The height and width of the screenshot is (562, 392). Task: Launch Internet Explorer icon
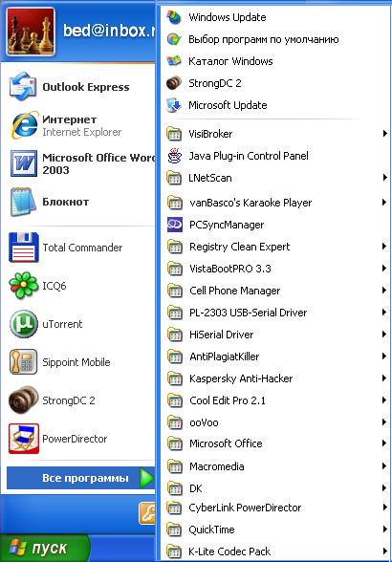tap(24, 125)
